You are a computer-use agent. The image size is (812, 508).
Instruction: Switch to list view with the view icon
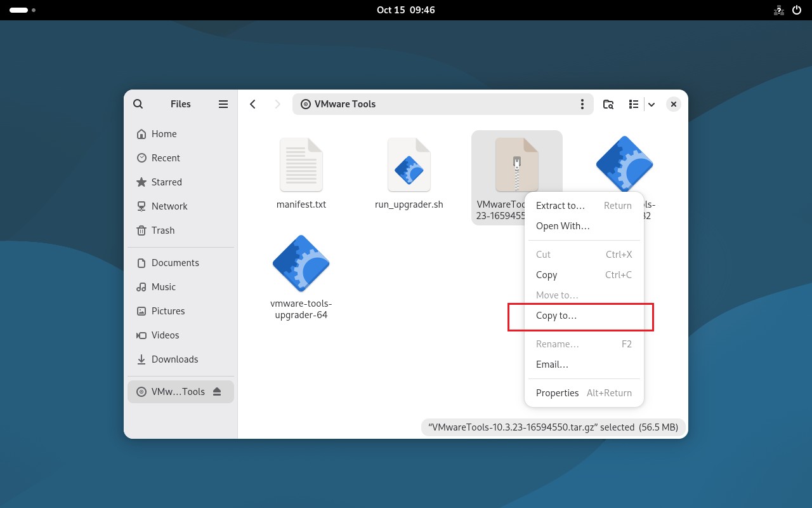click(x=633, y=104)
